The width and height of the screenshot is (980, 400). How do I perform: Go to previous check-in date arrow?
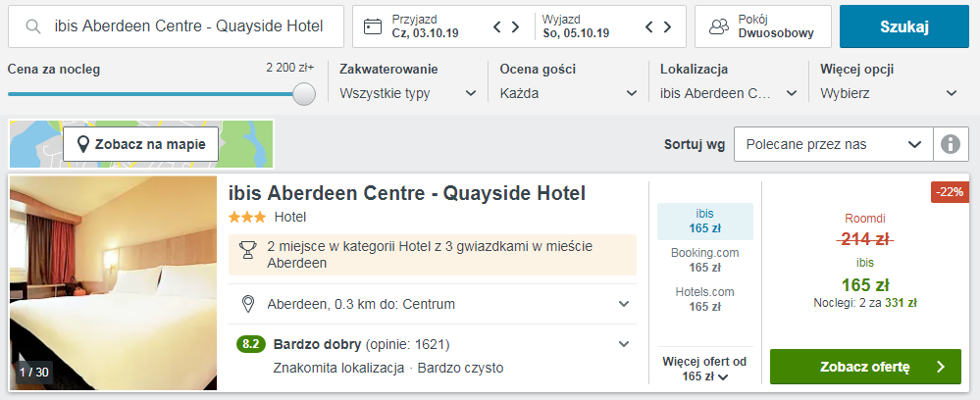click(497, 26)
